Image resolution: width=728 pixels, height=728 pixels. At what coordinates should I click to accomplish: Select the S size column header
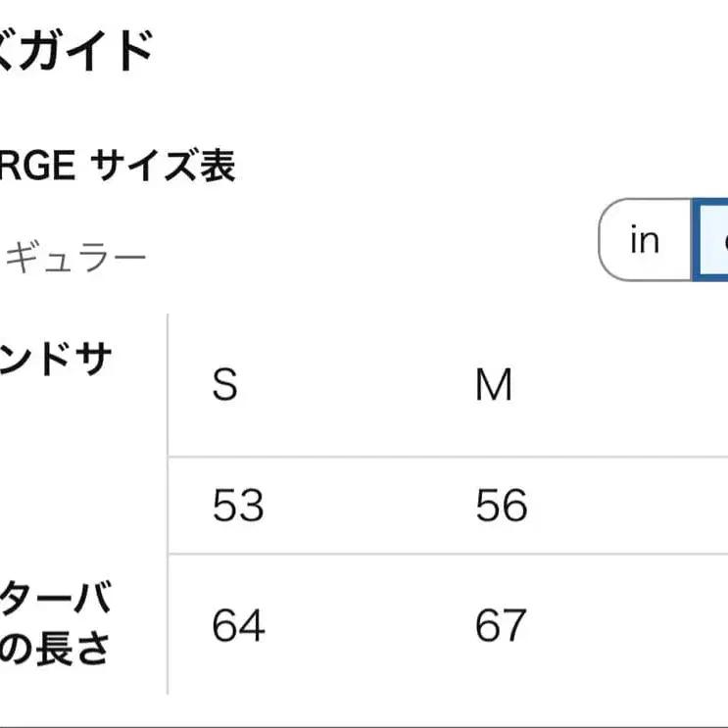click(x=224, y=384)
